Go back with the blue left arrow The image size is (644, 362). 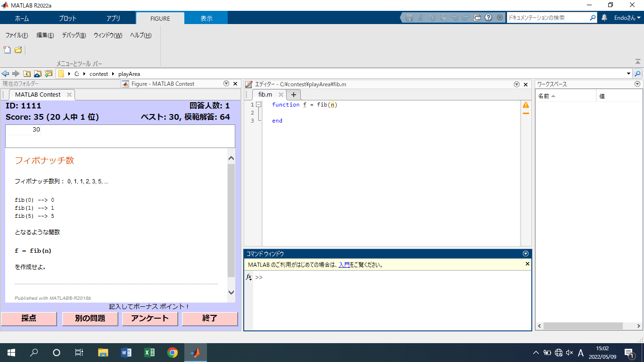tap(6, 74)
